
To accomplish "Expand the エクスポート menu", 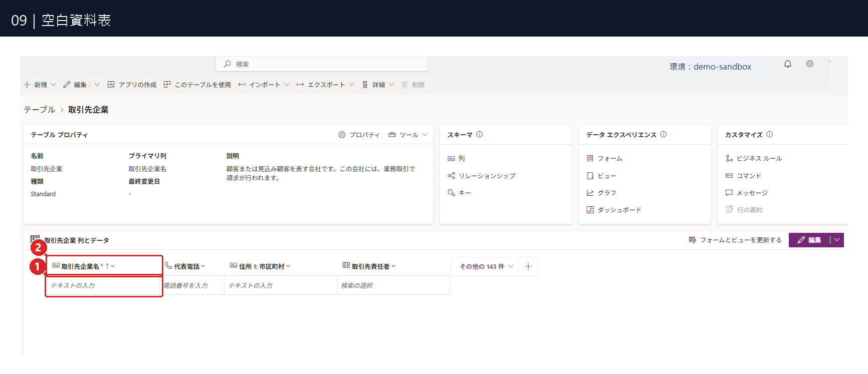I will (352, 85).
